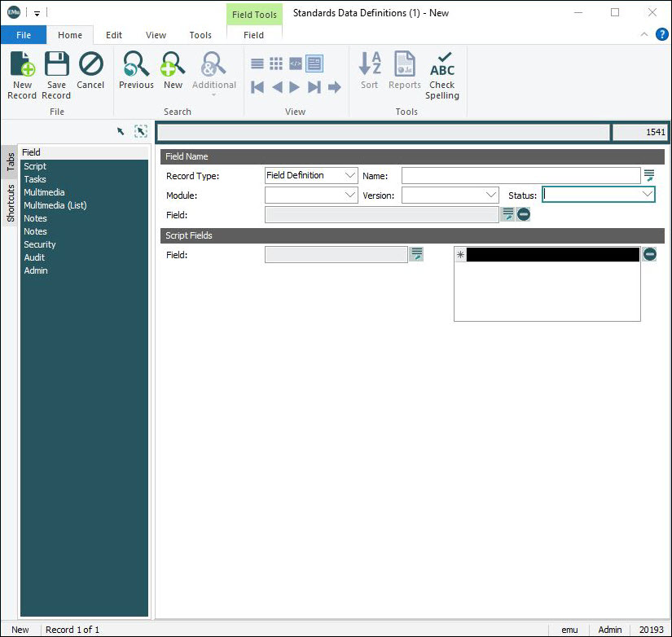Viewport: 672px width, 637px height.
Task: Switch to Contact Sheet grid view
Action: pyautogui.click(x=276, y=64)
